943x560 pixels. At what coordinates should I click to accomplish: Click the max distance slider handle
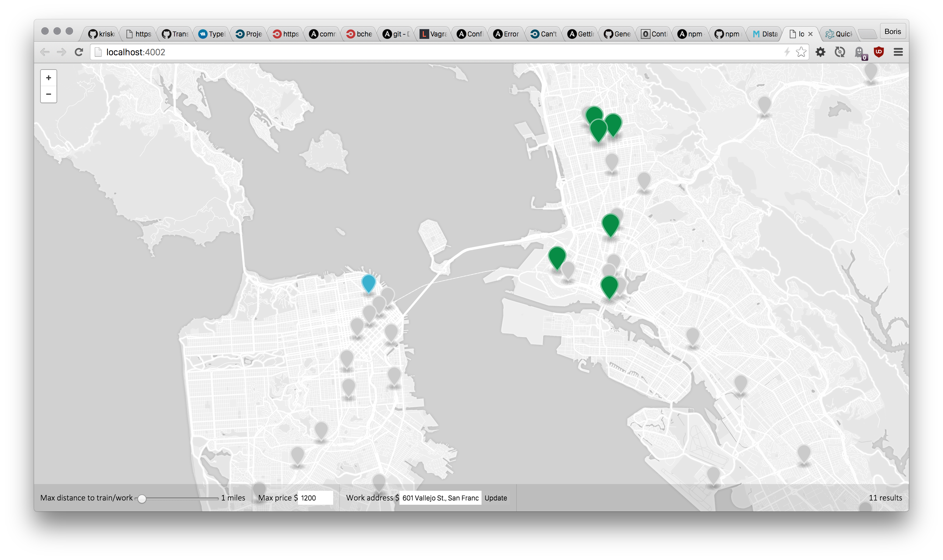[142, 498]
